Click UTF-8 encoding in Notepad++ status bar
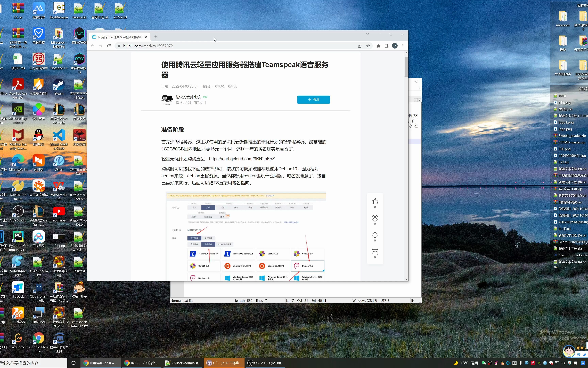Viewport: 588px width, 368px height. 385,301
